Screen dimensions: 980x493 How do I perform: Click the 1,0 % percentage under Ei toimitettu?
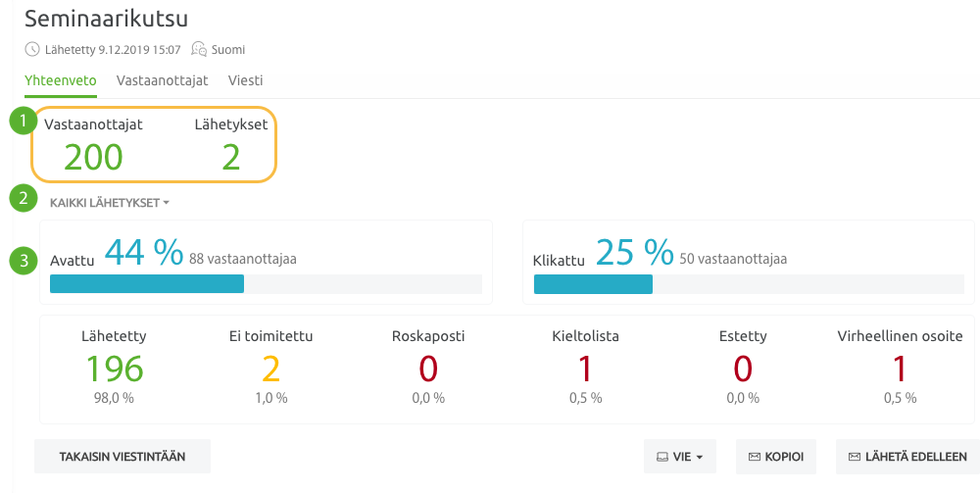pos(271,397)
